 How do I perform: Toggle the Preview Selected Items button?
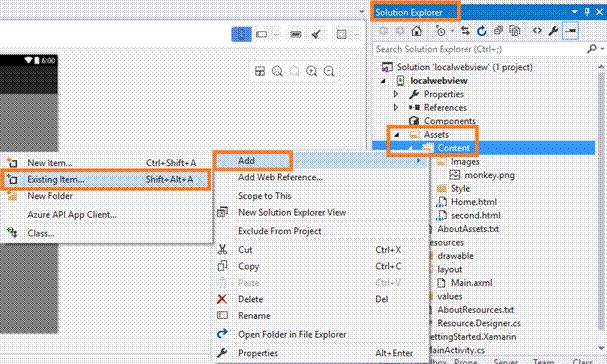[x=570, y=31]
